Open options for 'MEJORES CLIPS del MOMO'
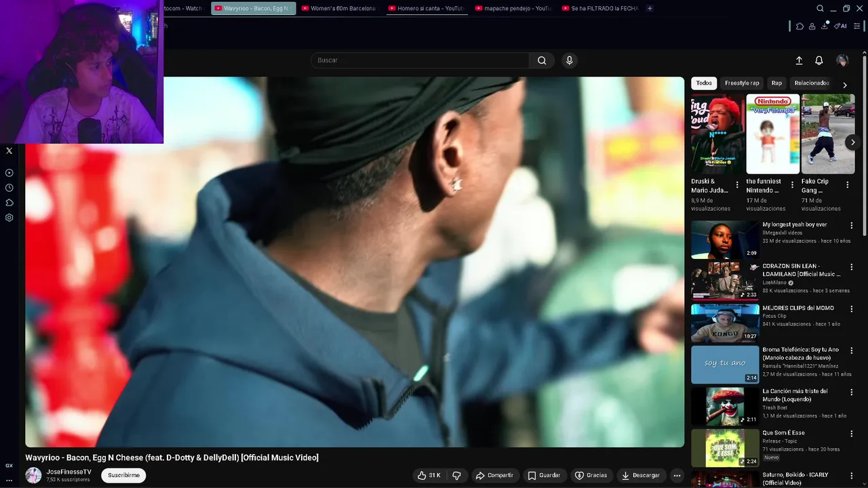 (x=852, y=309)
